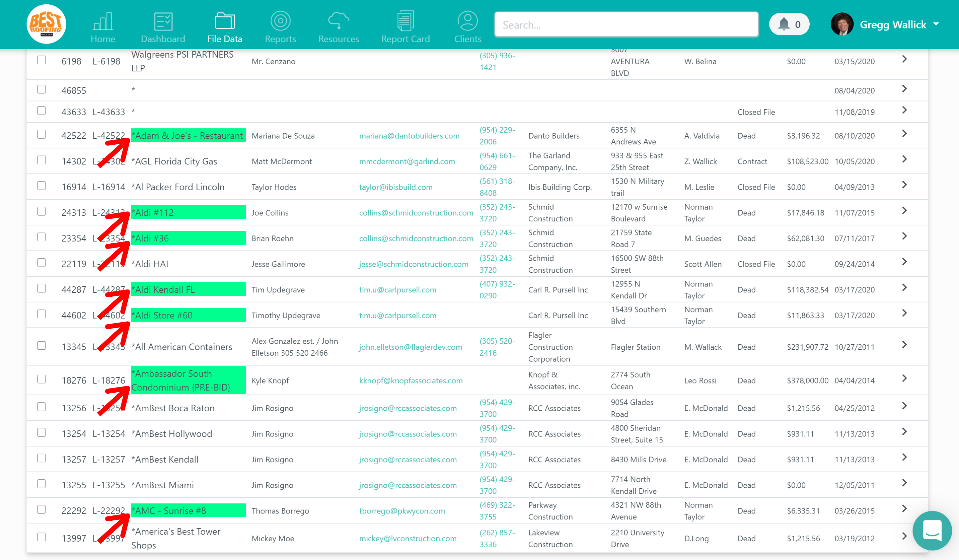Click the Report Card menu label
The height and width of the screenshot is (560, 959).
(x=405, y=39)
